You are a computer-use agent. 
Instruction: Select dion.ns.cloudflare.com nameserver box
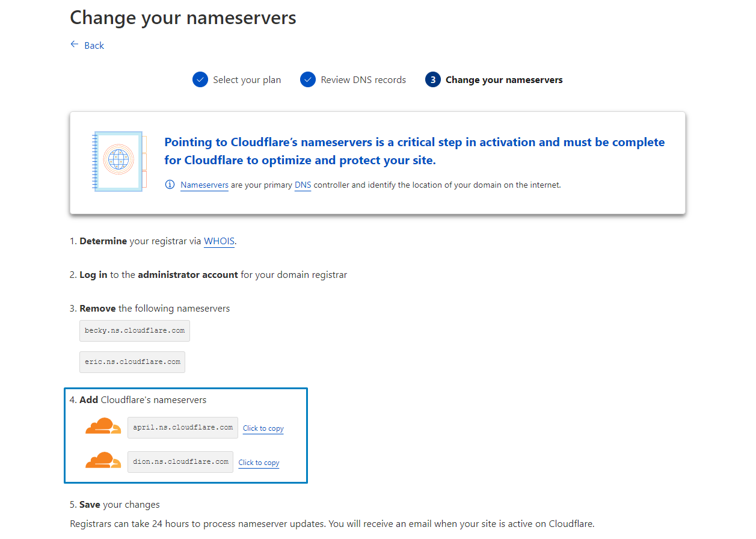(180, 462)
